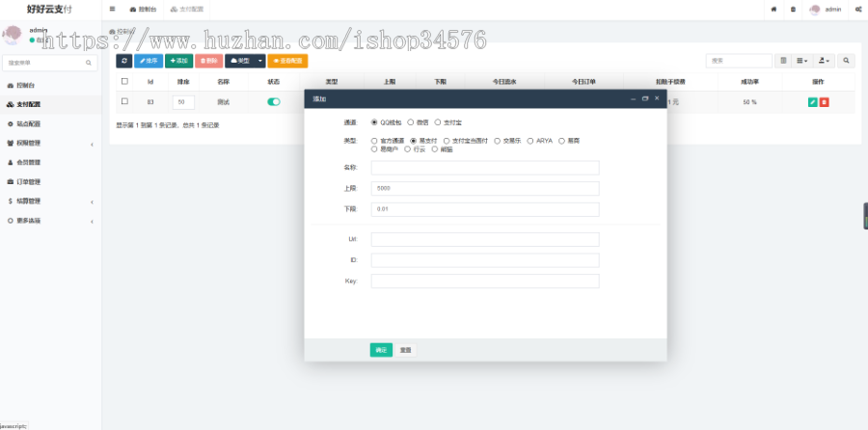868x430 pixels.
Task: Minimize the 添加 dialog
Action: [x=634, y=98]
